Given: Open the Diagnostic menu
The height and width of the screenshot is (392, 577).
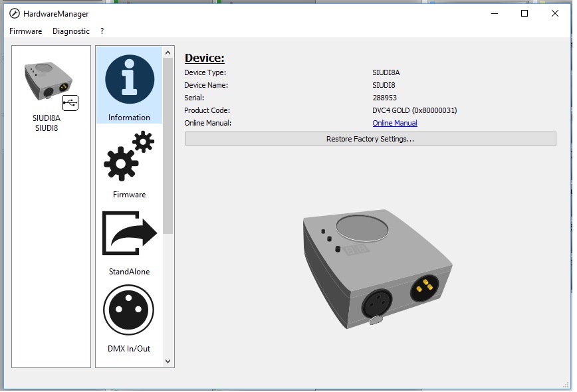Looking at the screenshot, I should click(71, 31).
